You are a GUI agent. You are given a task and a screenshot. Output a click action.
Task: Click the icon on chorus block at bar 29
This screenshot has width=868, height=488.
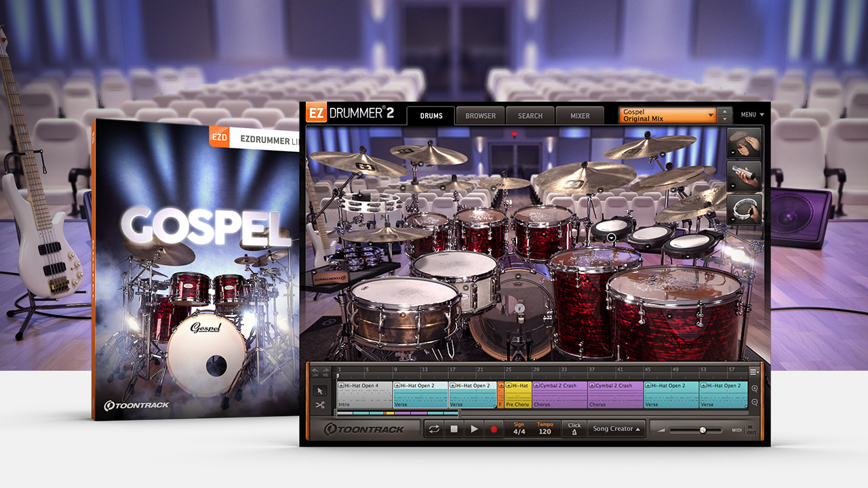536,386
